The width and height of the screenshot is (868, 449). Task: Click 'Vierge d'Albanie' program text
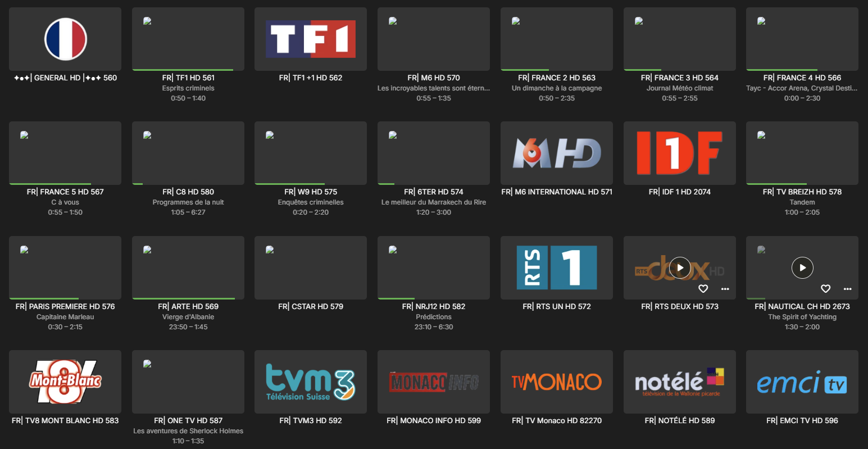(188, 317)
